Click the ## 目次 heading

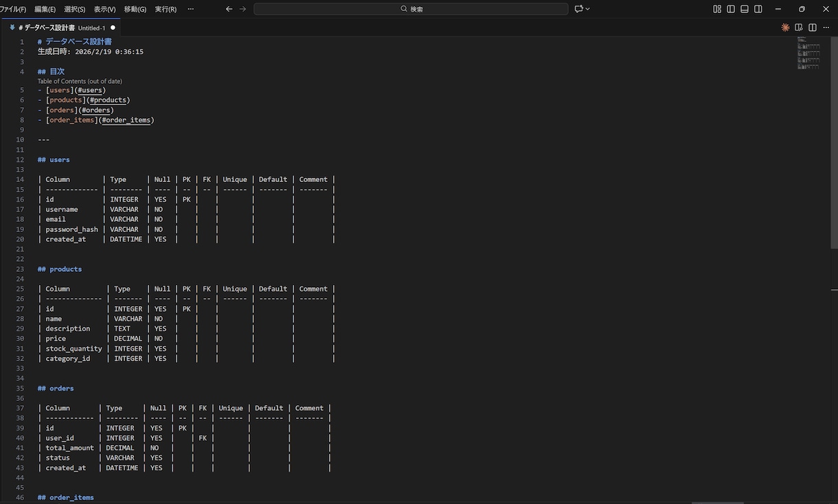tap(51, 71)
